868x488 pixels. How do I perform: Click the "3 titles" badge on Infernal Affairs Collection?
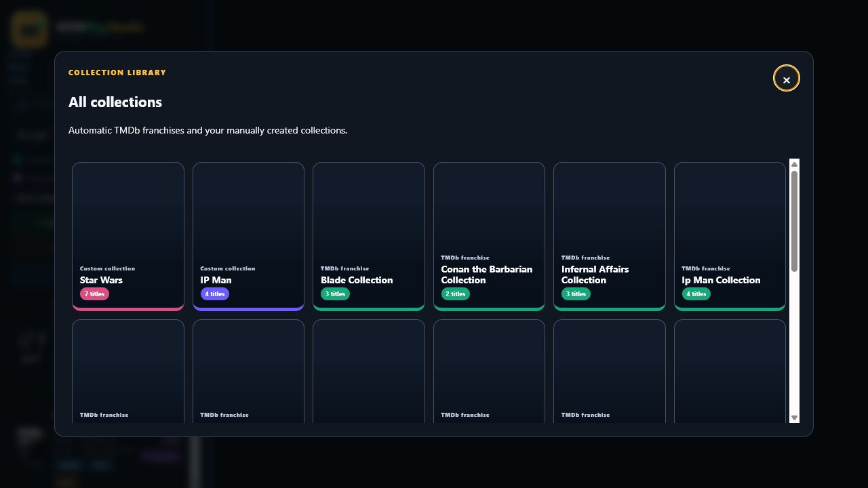(x=576, y=294)
